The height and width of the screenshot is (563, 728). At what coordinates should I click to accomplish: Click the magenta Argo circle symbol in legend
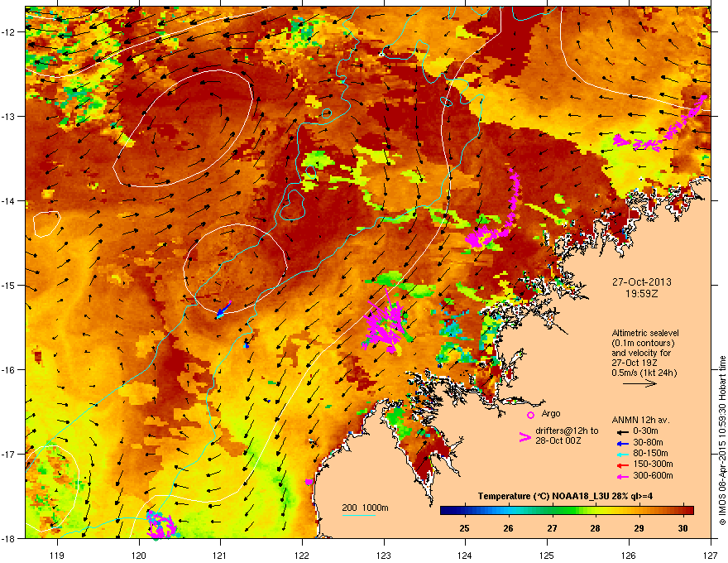point(530,415)
